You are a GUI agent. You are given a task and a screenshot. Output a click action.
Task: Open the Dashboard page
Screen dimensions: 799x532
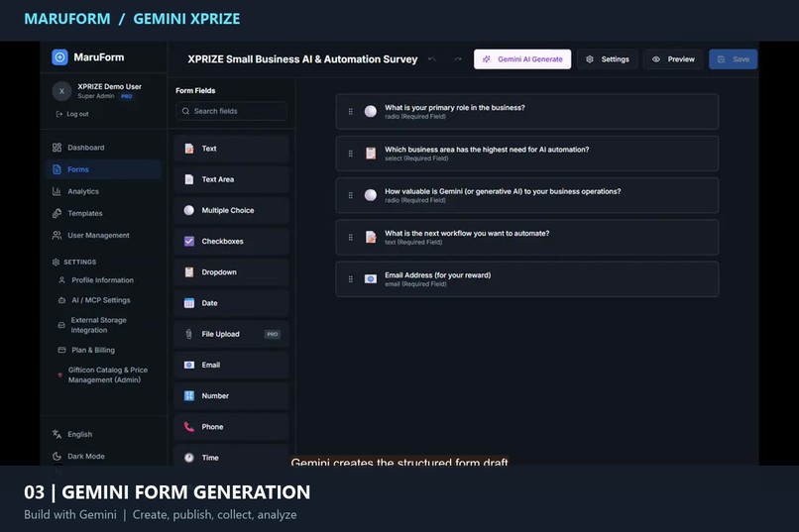(x=104, y=148)
